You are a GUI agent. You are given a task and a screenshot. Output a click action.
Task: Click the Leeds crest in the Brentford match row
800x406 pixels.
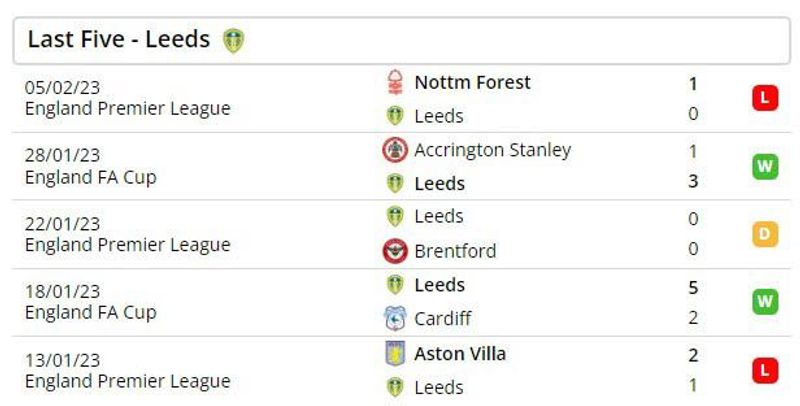point(395,216)
